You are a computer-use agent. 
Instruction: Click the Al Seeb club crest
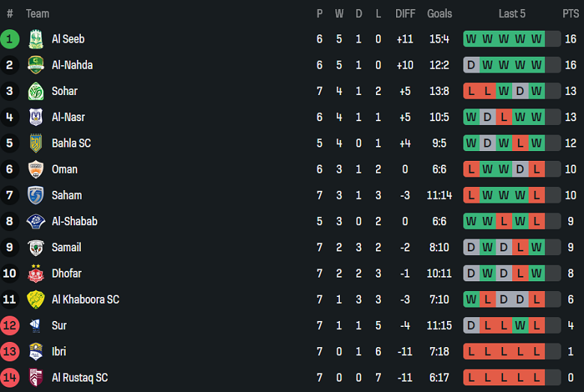pos(35,39)
